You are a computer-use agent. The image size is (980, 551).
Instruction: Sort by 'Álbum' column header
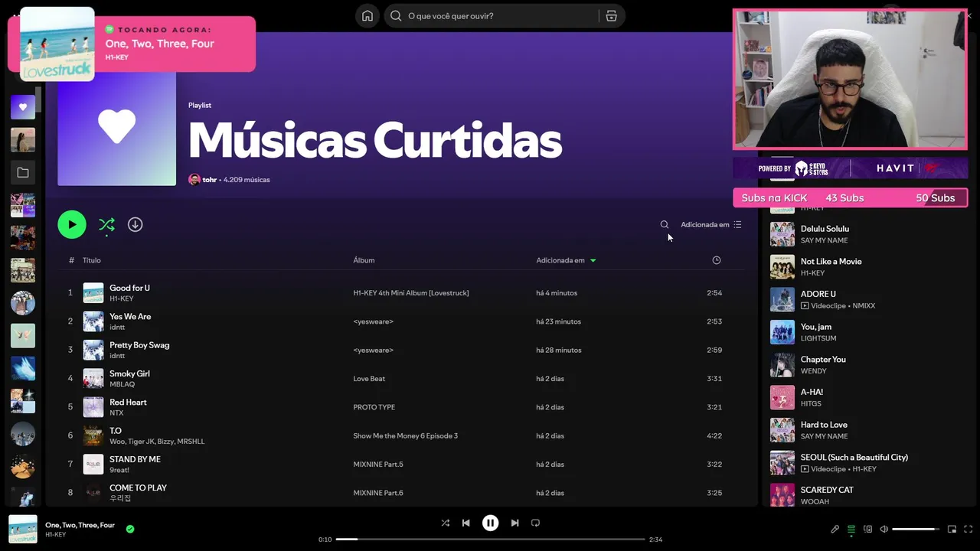point(364,260)
